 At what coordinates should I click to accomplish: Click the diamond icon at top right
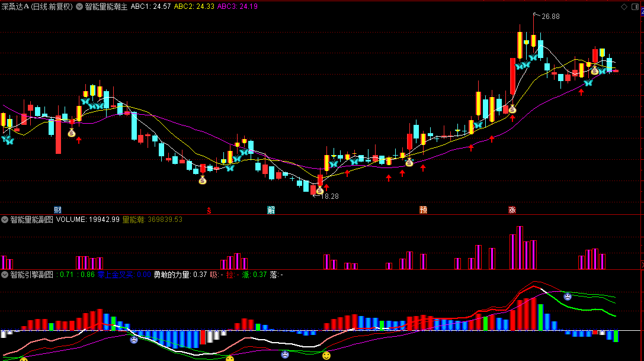click(x=624, y=7)
